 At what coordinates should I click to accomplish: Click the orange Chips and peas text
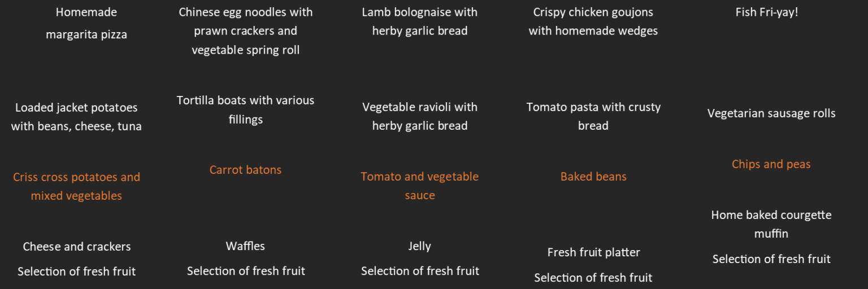click(x=771, y=164)
